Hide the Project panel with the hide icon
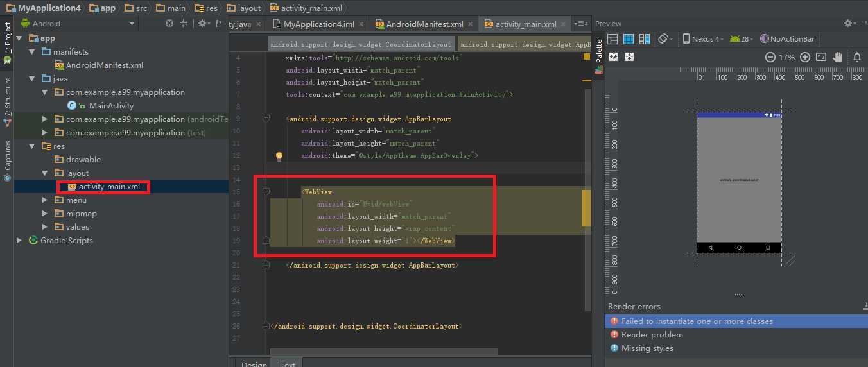 (x=220, y=23)
